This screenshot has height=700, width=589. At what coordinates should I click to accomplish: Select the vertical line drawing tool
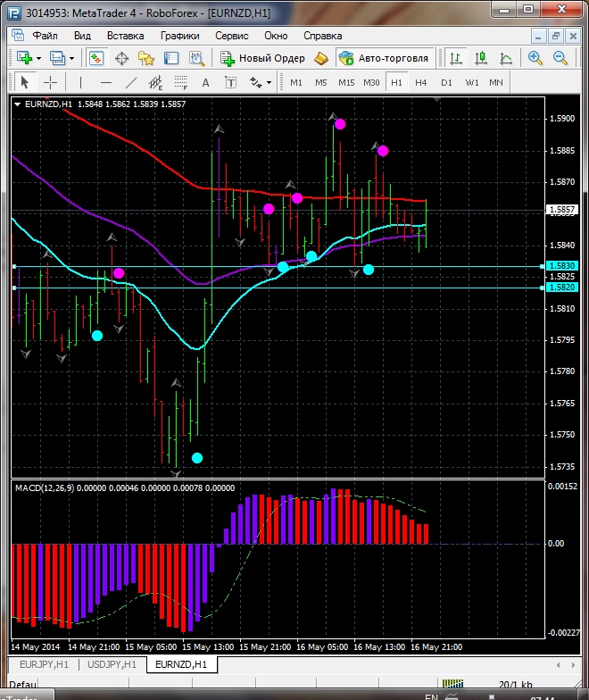point(80,82)
